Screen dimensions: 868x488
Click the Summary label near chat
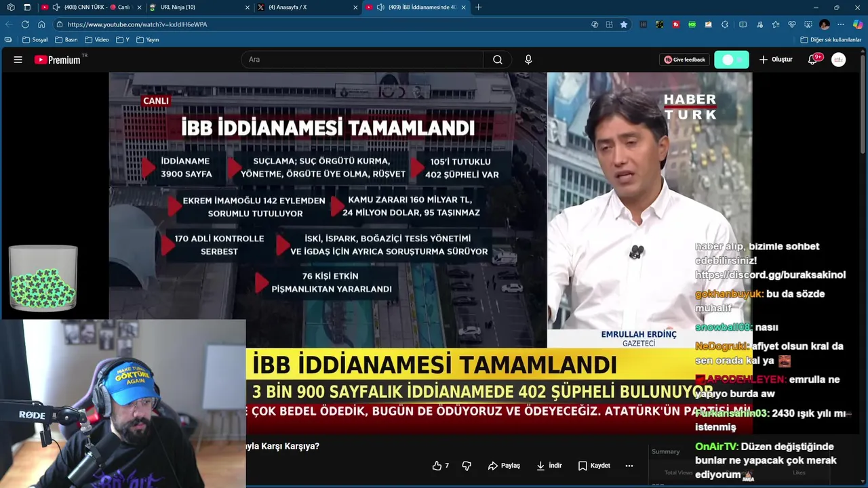(665, 451)
